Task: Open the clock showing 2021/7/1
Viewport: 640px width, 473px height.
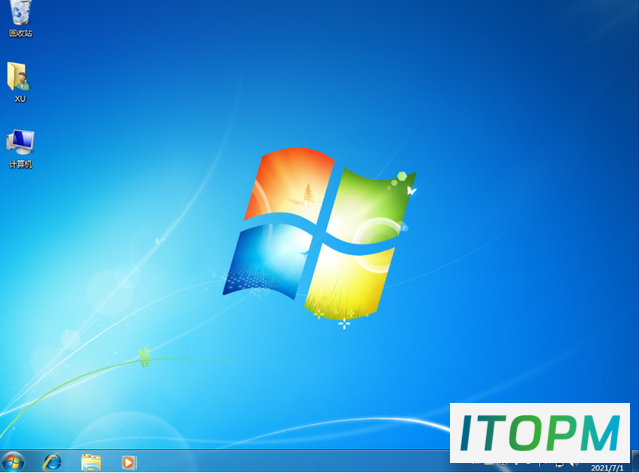Action: (607, 468)
